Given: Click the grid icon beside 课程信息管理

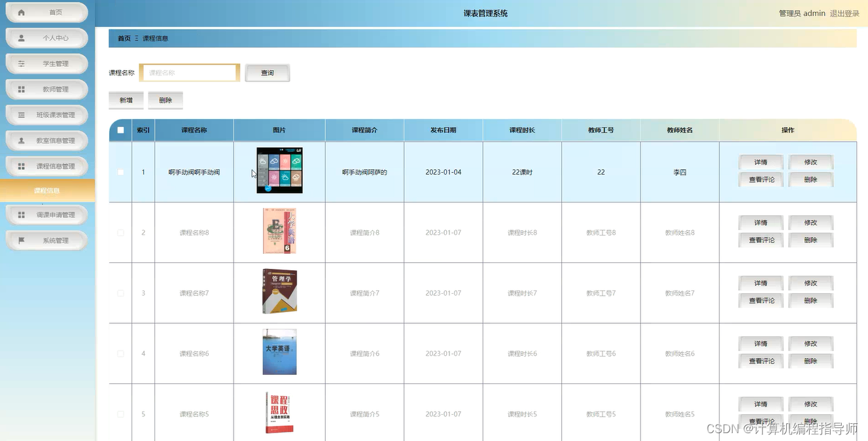Looking at the screenshot, I should click(22, 166).
